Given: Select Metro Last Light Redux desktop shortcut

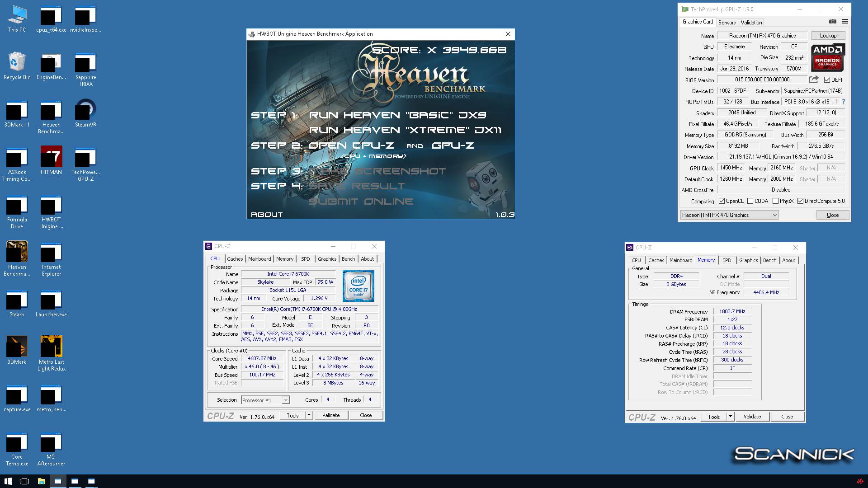Looking at the screenshot, I should click(x=51, y=353).
